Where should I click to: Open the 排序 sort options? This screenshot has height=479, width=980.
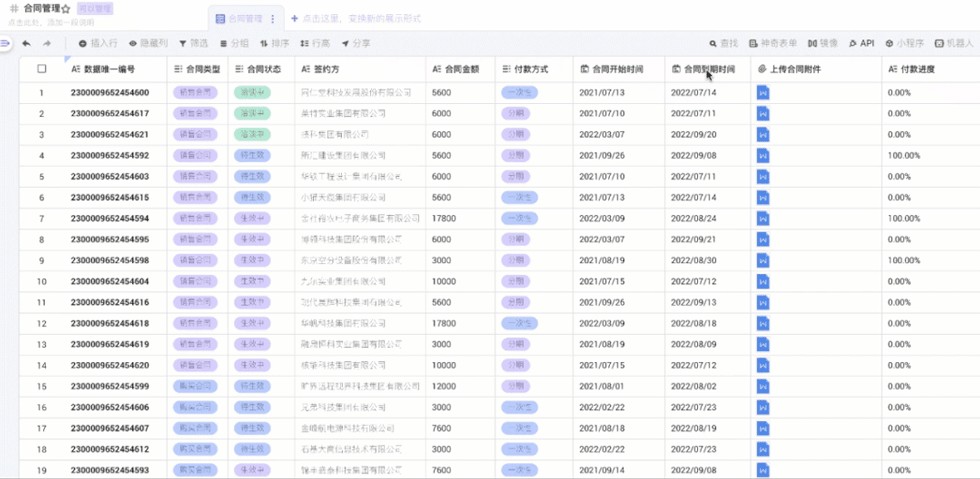(275, 44)
